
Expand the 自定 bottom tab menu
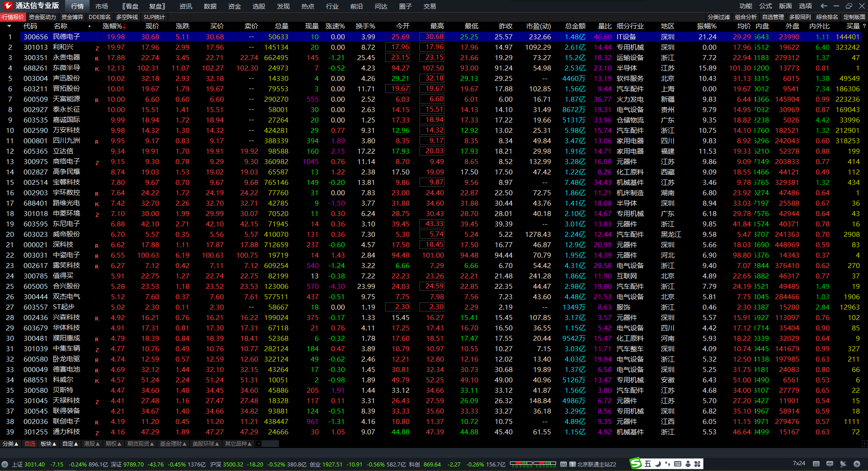(x=70, y=444)
